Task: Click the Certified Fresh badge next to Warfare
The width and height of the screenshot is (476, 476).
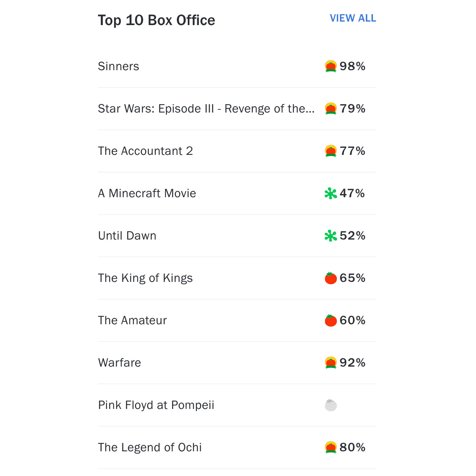Action: 331,363
